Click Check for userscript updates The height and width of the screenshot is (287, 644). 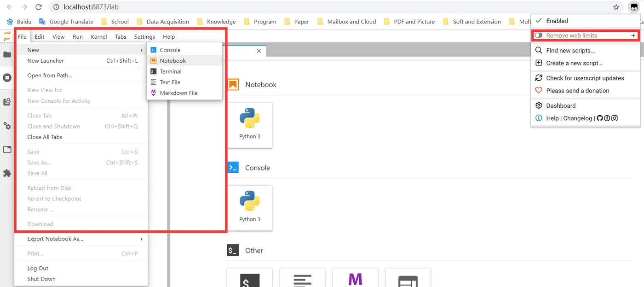click(x=586, y=78)
